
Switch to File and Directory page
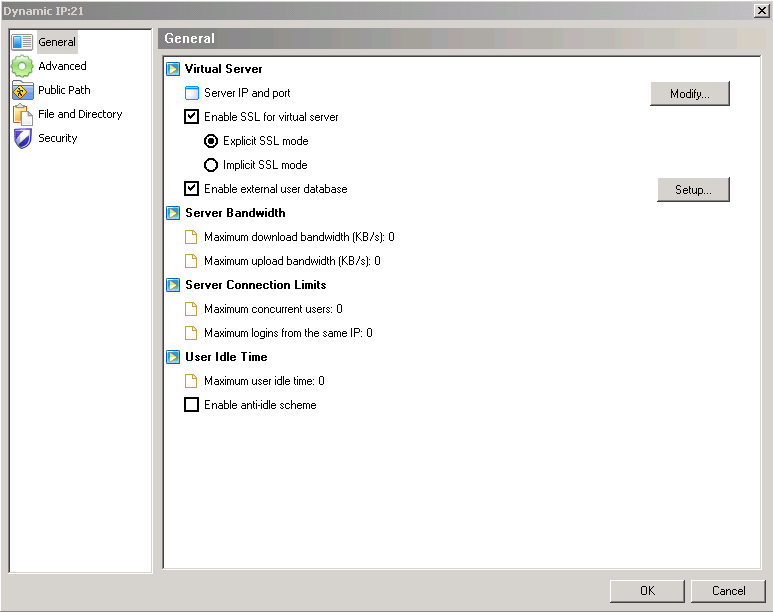[x=80, y=114]
